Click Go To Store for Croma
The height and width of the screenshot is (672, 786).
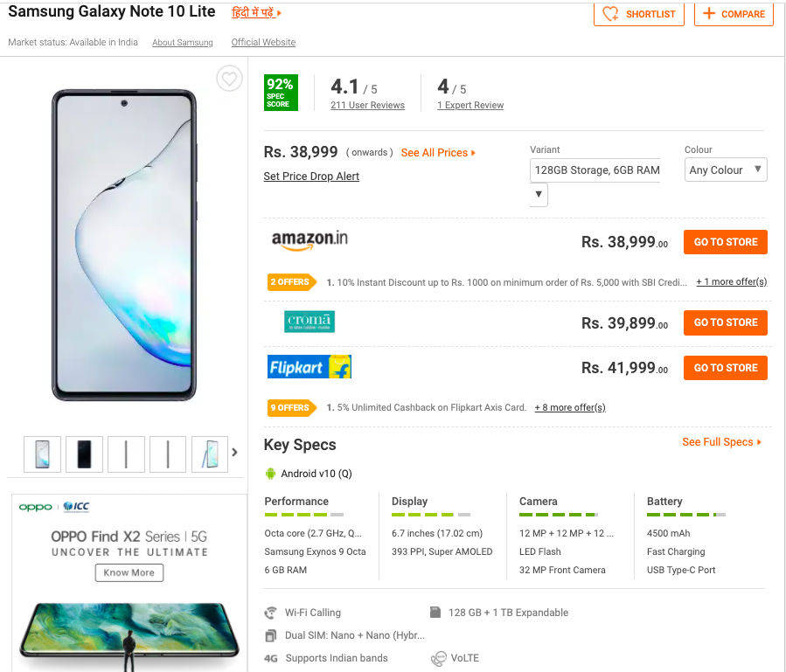725,322
